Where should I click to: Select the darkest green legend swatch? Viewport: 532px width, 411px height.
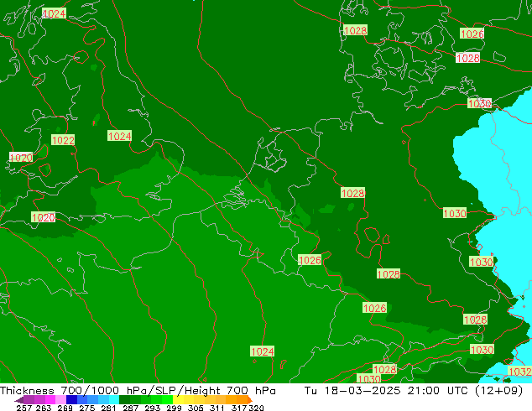click(124, 399)
